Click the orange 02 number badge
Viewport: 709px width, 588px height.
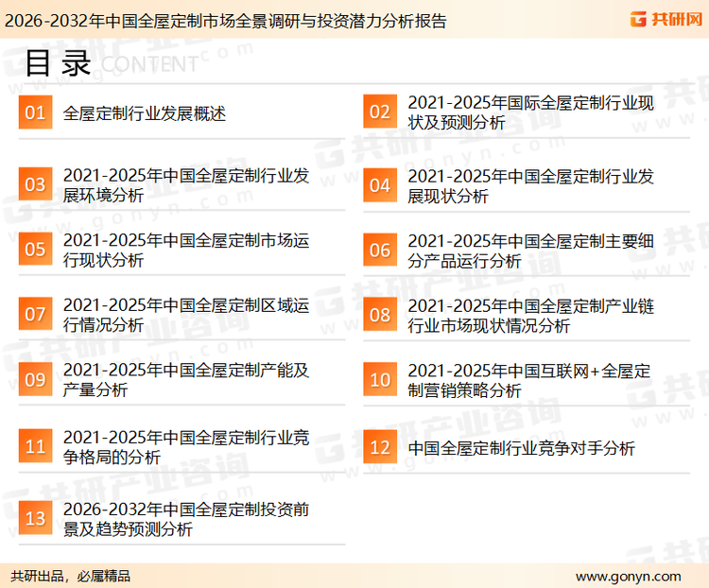pyautogui.click(x=380, y=112)
